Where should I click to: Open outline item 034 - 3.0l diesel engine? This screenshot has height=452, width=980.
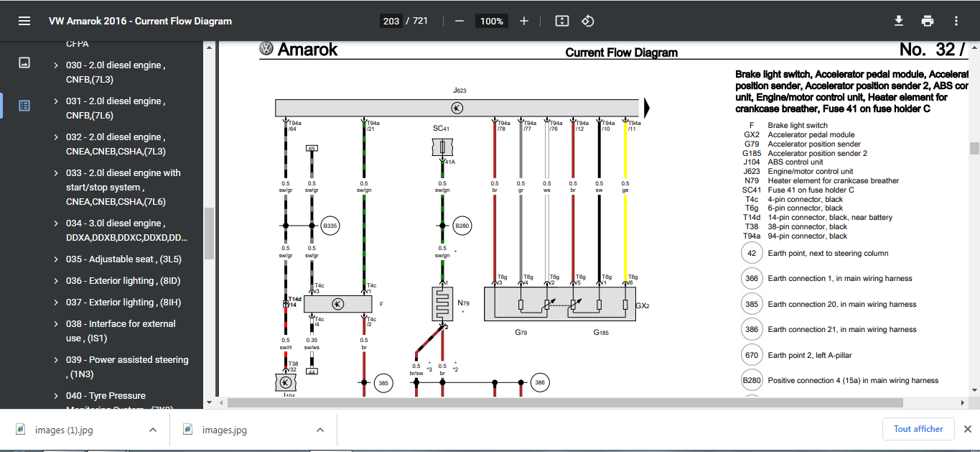(127, 231)
